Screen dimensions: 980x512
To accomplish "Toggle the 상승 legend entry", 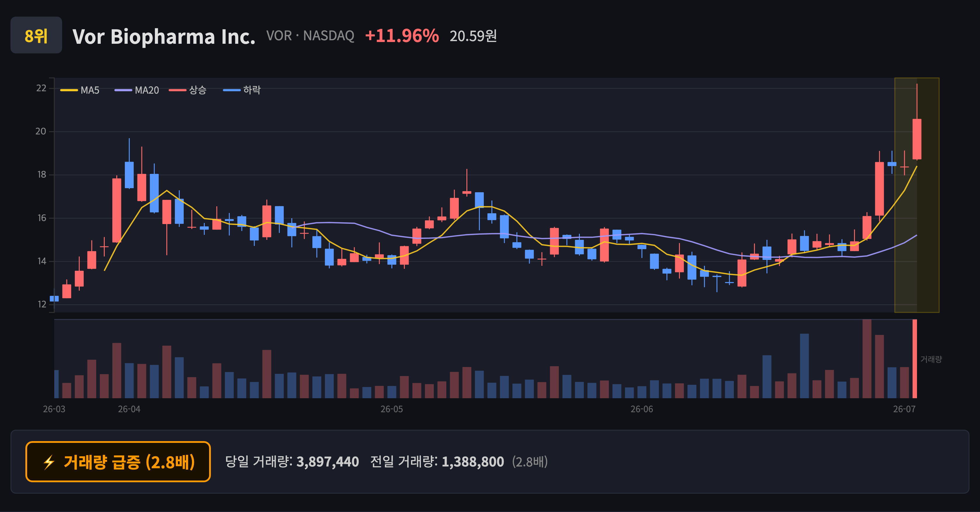I will click(x=188, y=90).
